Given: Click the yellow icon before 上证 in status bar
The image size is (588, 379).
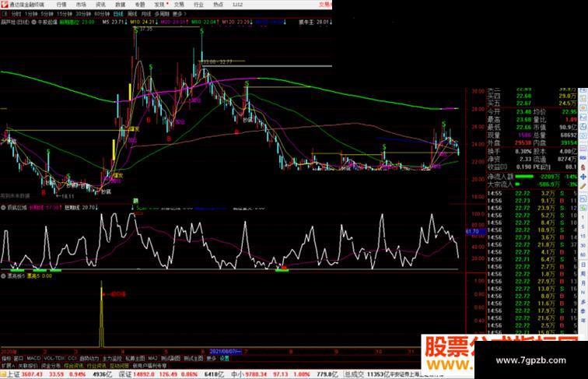Looking at the screenshot, I should [x=3, y=374].
